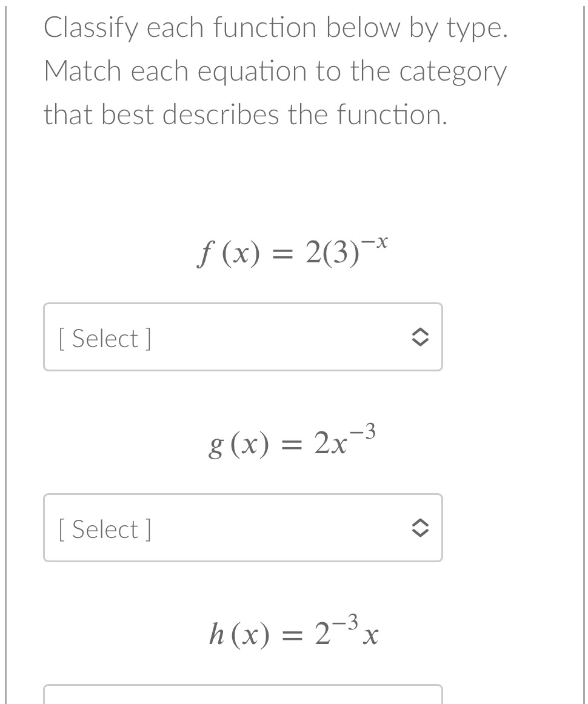Select the second [Select] placeholder text
This screenshot has width=588, height=704.
(x=104, y=528)
